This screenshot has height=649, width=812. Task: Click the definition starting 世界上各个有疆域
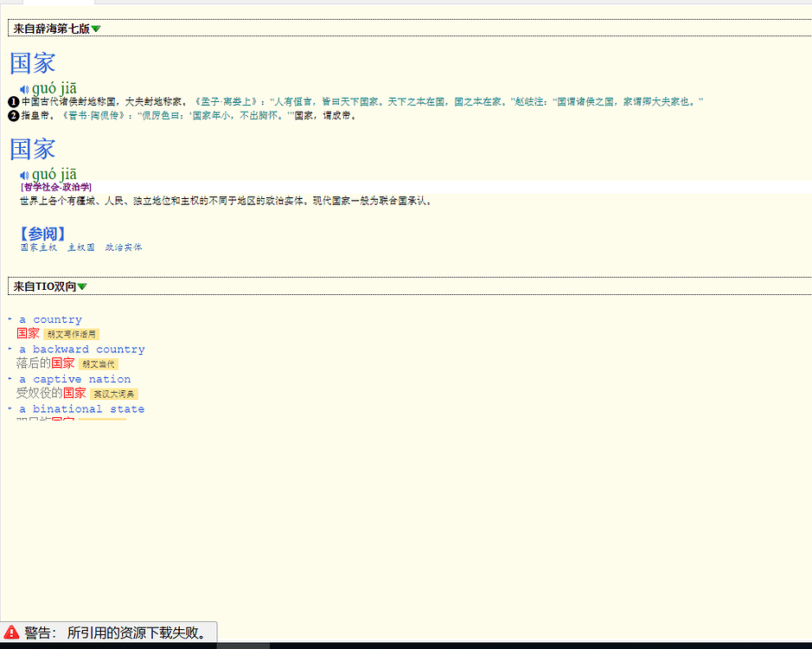click(x=227, y=201)
